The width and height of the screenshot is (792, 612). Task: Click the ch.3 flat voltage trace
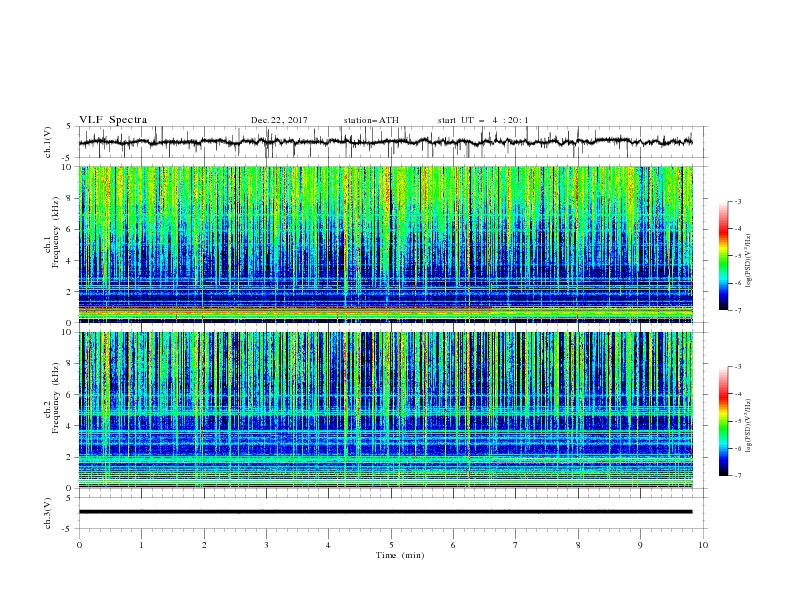click(386, 512)
